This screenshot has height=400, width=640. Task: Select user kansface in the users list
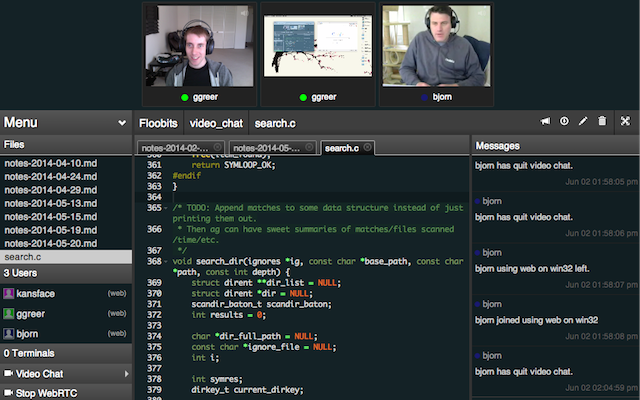coord(66,293)
